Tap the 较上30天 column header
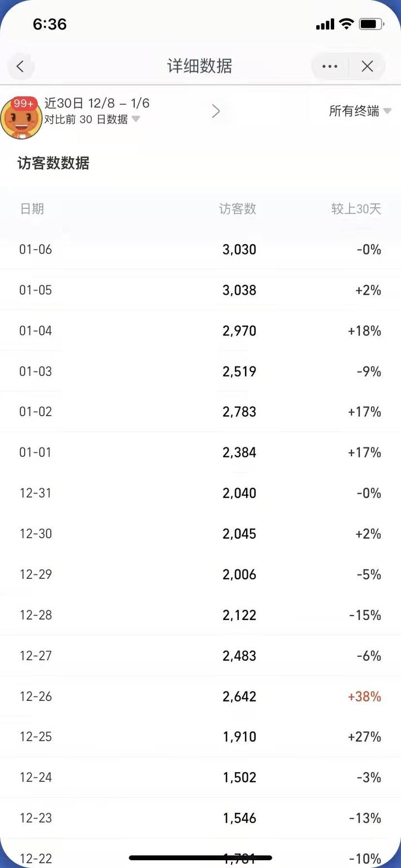This screenshot has width=401, height=868. click(x=356, y=209)
